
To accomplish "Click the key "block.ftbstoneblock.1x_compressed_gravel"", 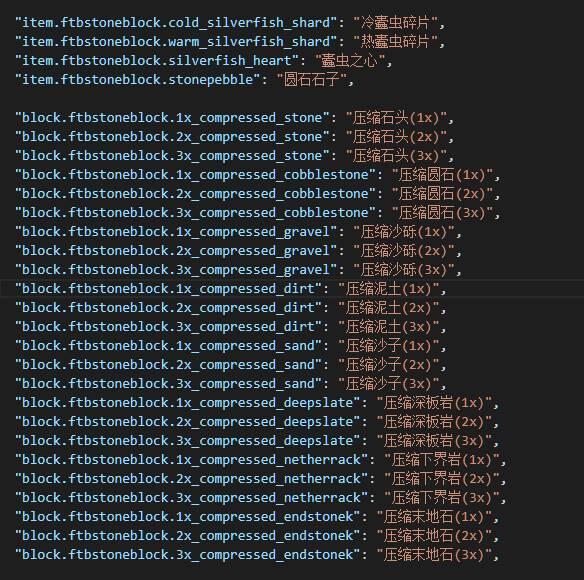I will point(177,232).
